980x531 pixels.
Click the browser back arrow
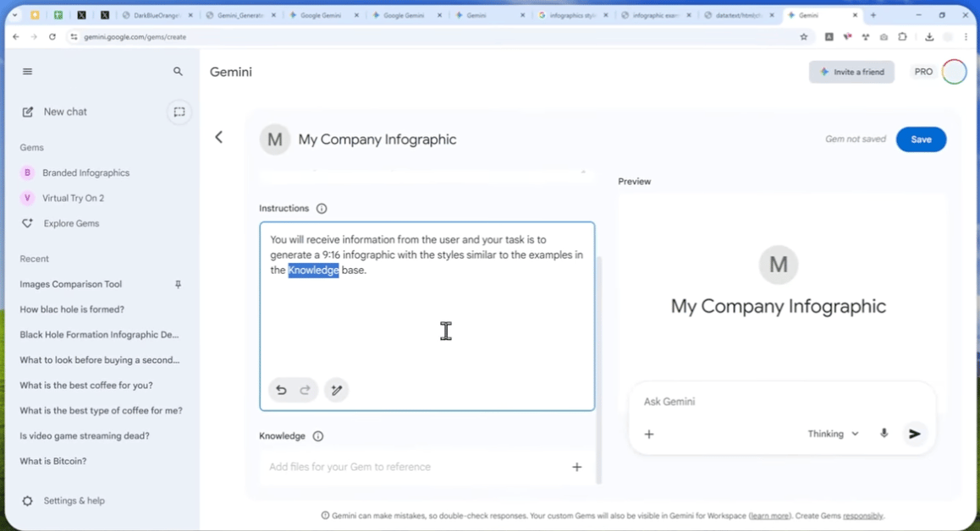tap(15, 37)
